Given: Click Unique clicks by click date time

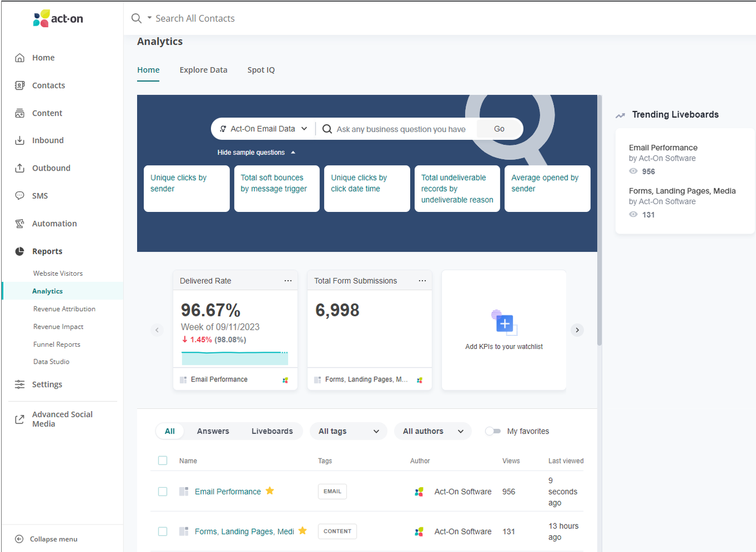Looking at the screenshot, I should pos(367,188).
